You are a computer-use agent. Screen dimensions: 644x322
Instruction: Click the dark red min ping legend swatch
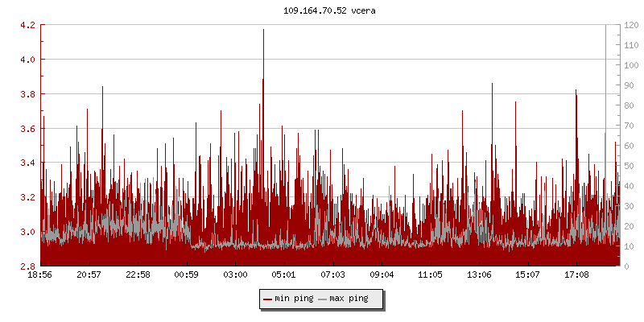[x=268, y=299]
